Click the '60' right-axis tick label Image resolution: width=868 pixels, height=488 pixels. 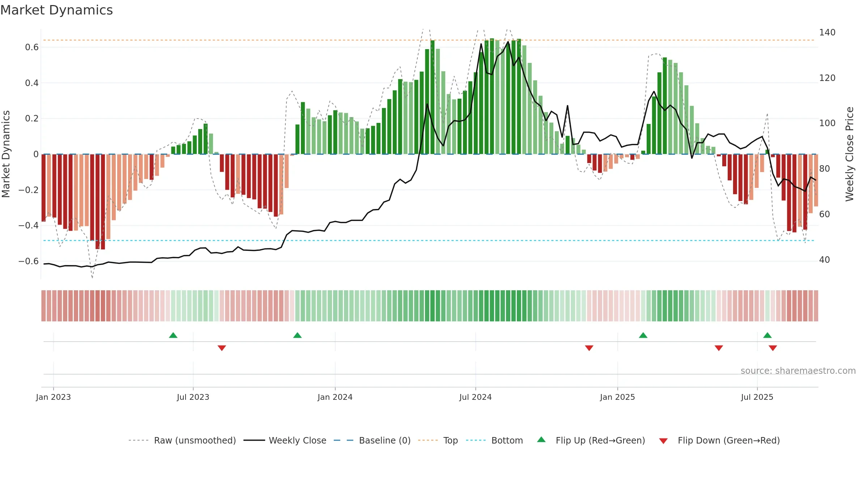(825, 214)
